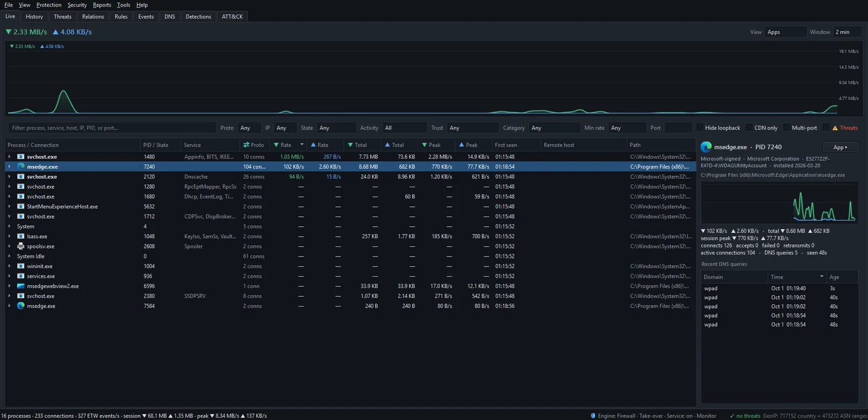Open the Min rate dropdown

(627, 128)
